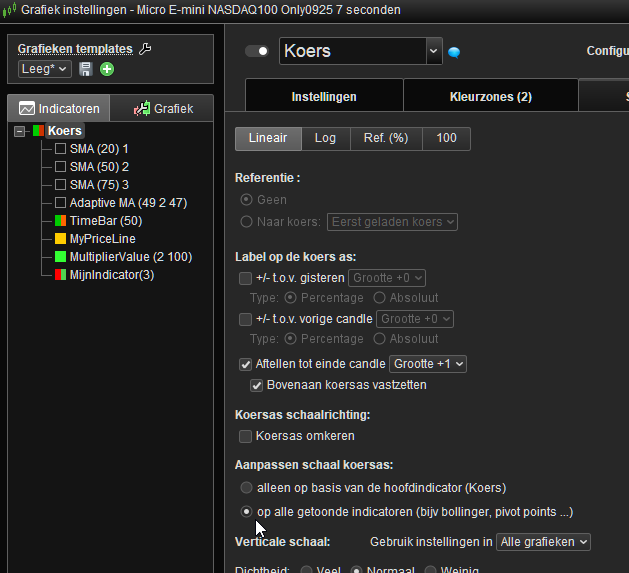The image size is (629, 573).
Task: Check the Koersas omkeren checkbox
Action: [246, 436]
